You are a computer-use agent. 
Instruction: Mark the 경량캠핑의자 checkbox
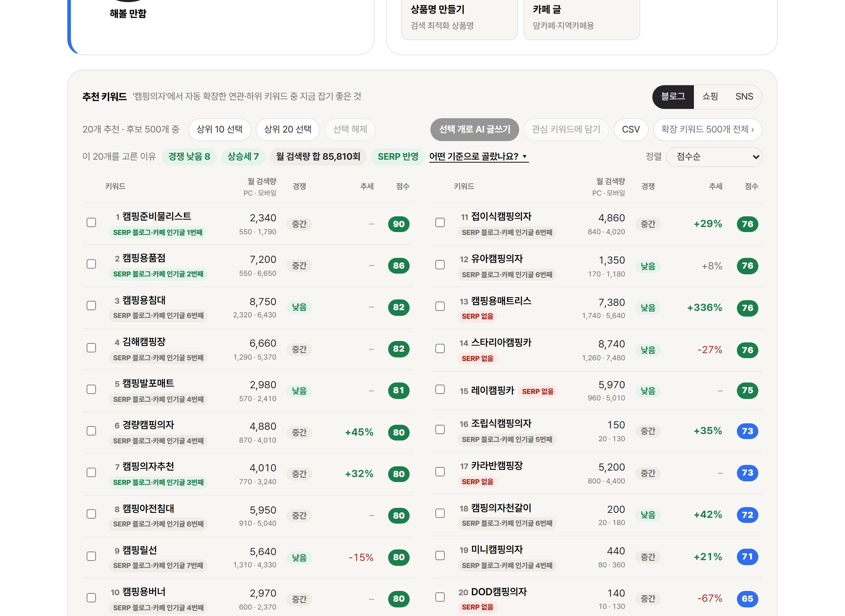(x=91, y=431)
